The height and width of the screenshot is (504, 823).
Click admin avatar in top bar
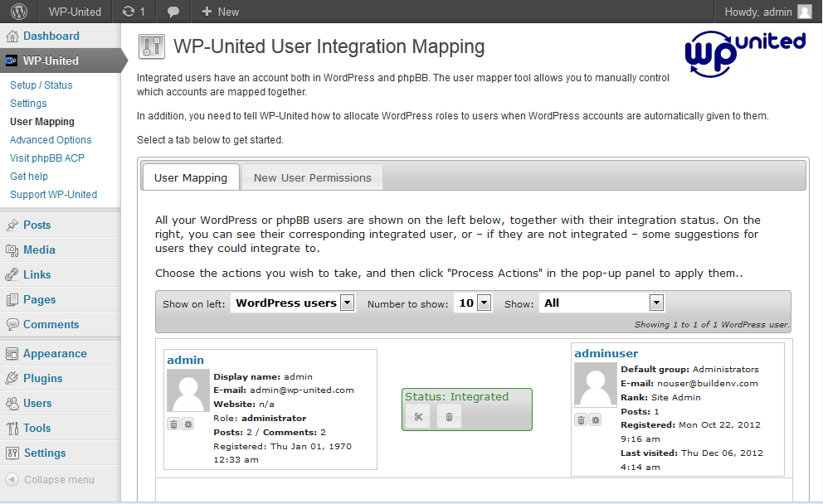[x=805, y=12]
